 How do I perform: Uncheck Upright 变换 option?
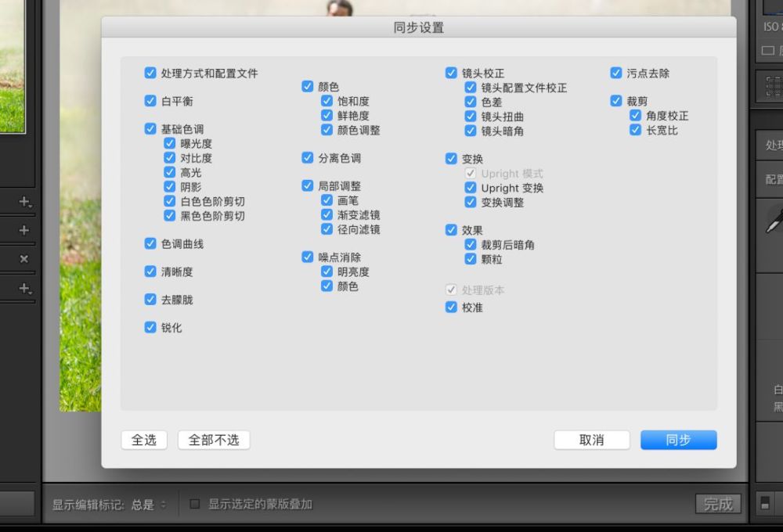[x=471, y=188]
